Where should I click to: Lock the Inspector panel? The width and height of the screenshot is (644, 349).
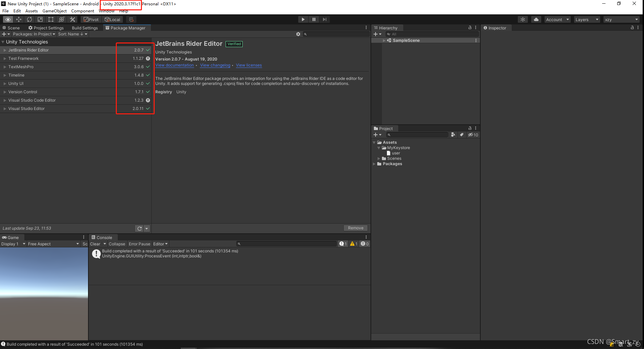tap(632, 28)
